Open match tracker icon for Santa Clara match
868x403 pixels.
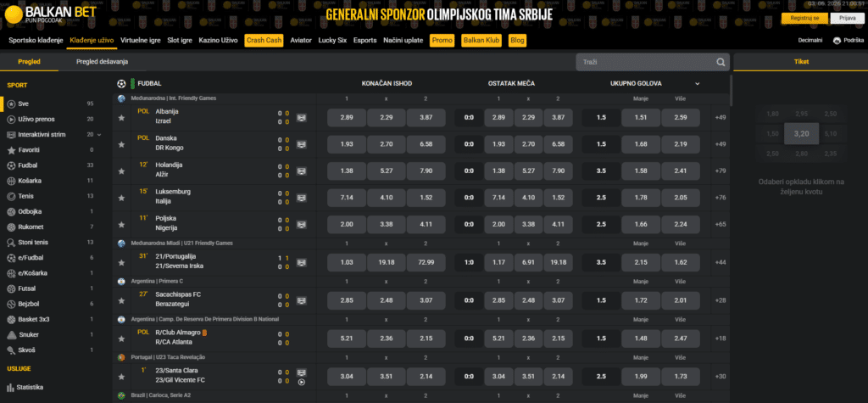tap(301, 372)
